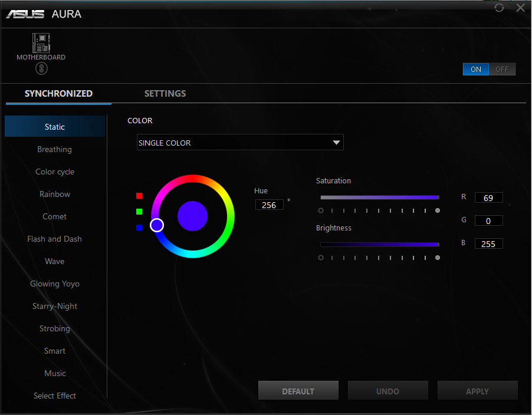
Task: Click the Saturation maximum end dot
Action: [x=438, y=210]
